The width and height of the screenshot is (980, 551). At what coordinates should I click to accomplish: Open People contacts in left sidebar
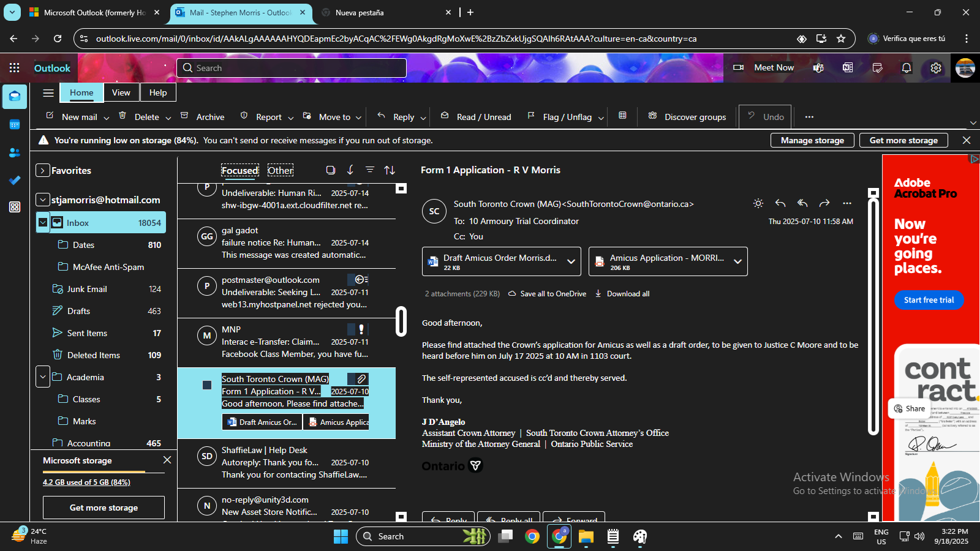(15, 152)
